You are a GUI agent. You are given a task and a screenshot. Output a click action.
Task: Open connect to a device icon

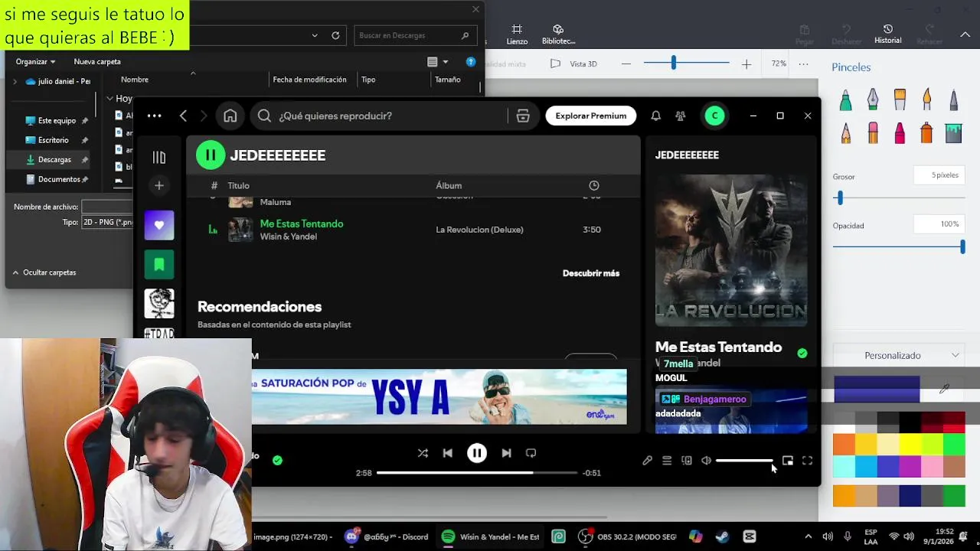click(x=687, y=461)
